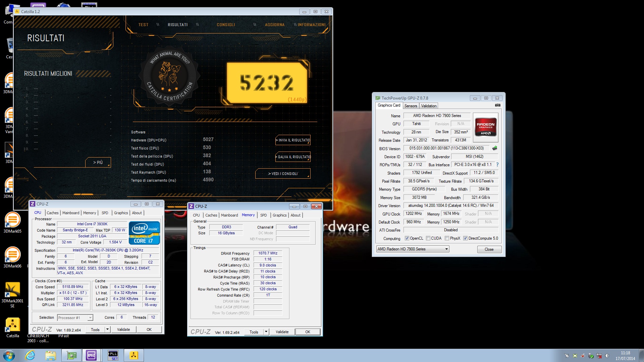This screenshot has height=362, width=644.
Task: Toggle the DirectCompute 5.0 checkbox
Action: coord(465,238)
